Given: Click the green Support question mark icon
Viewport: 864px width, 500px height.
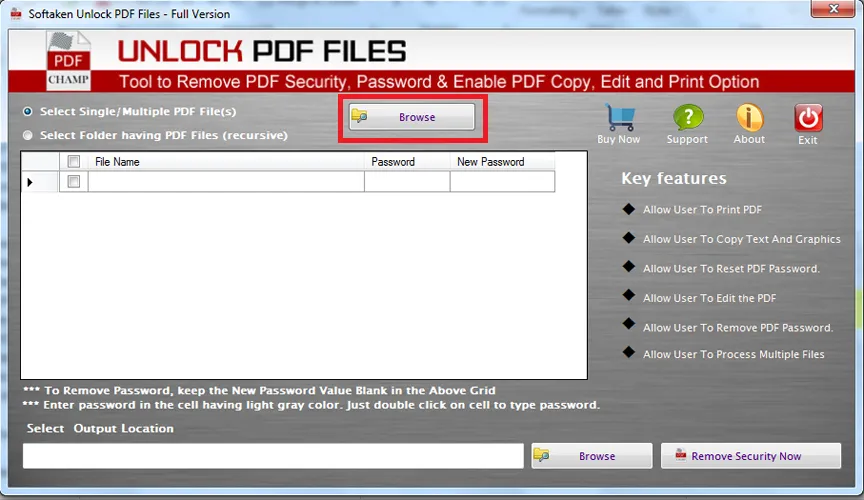Looking at the screenshot, I should [688, 117].
